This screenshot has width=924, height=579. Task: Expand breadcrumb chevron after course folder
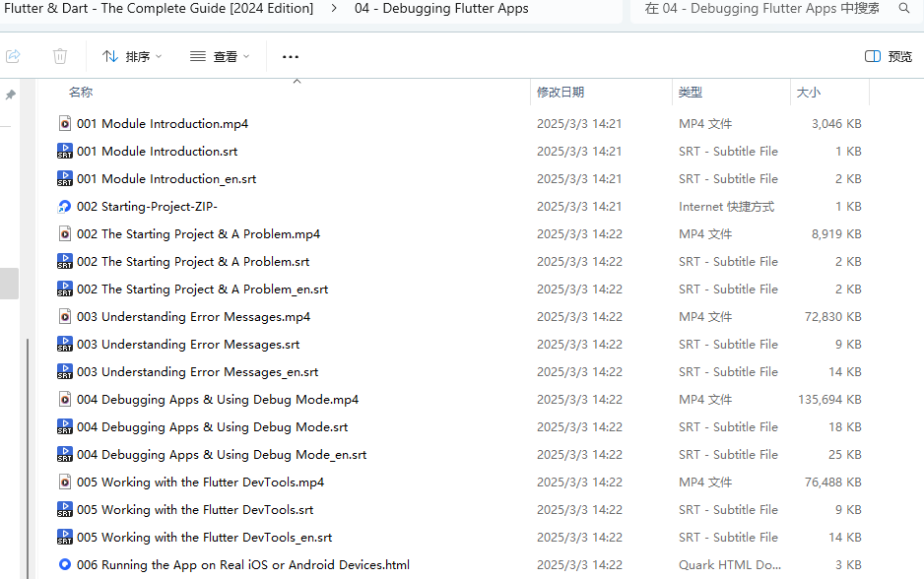(x=334, y=8)
